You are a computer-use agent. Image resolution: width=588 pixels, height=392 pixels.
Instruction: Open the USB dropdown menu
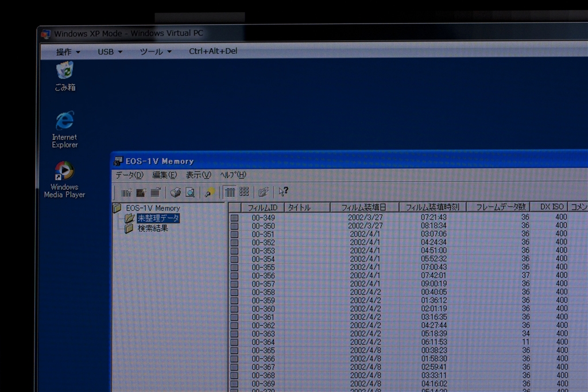point(110,52)
